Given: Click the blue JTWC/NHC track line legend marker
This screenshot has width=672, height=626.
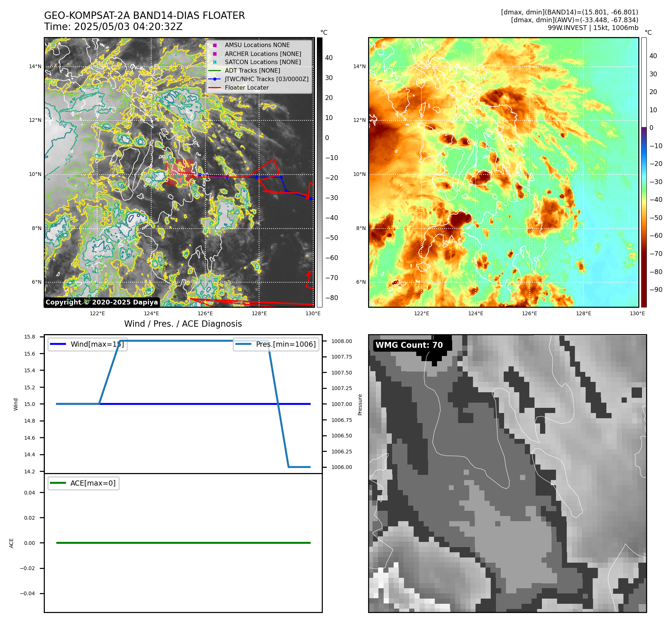Looking at the screenshot, I should pos(215,79).
